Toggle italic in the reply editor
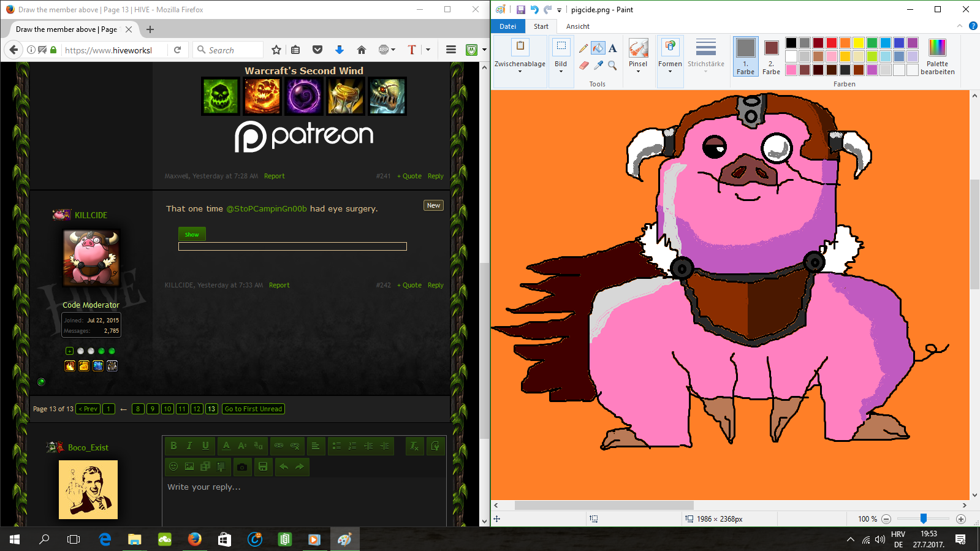This screenshot has height=551, width=980. coord(189,446)
